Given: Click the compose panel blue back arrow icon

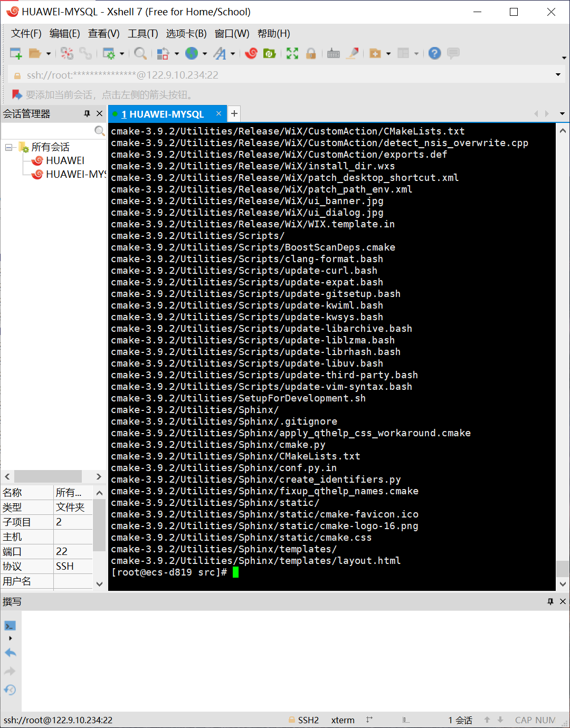Looking at the screenshot, I should tap(10, 653).
